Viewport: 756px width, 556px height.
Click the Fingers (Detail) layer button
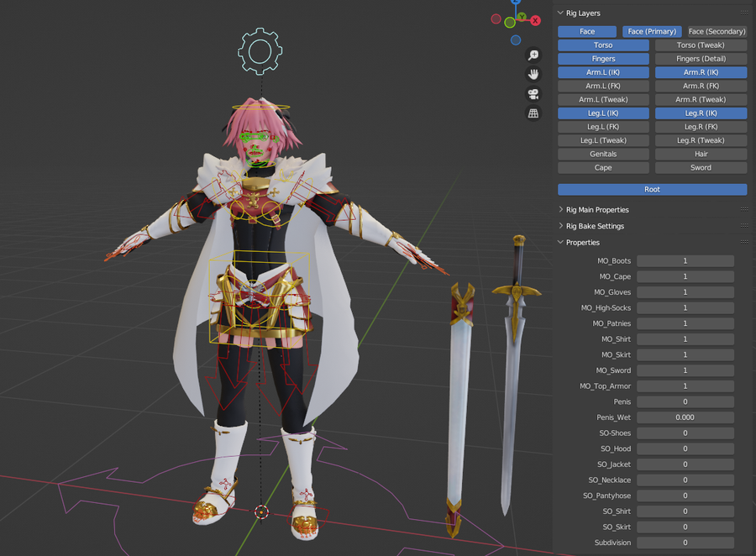click(x=700, y=58)
